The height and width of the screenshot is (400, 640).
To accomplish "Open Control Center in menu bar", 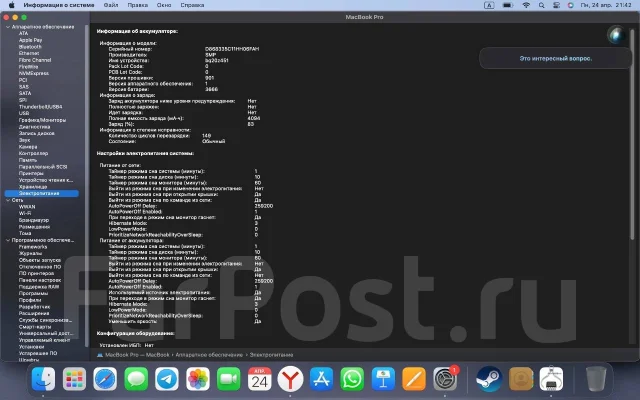I will (556, 5).
